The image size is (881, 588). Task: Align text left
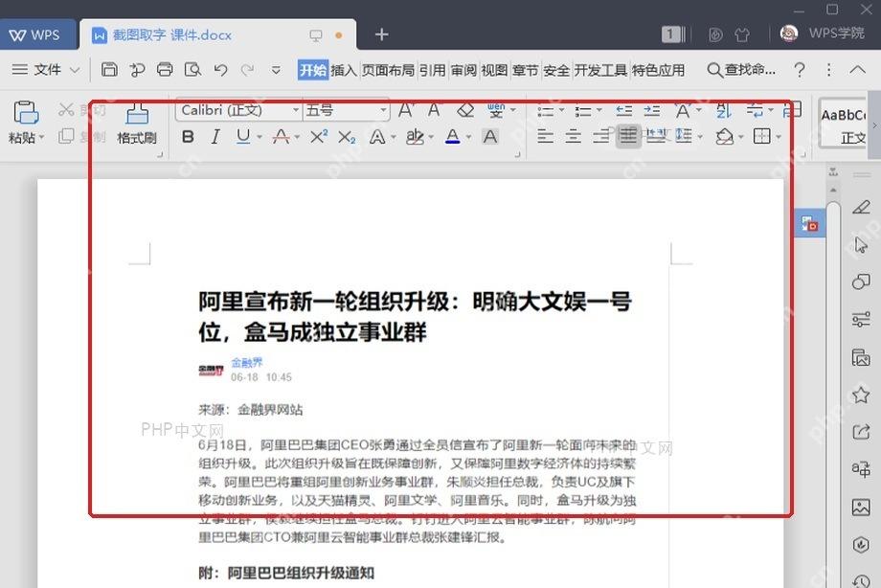[x=545, y=135]
